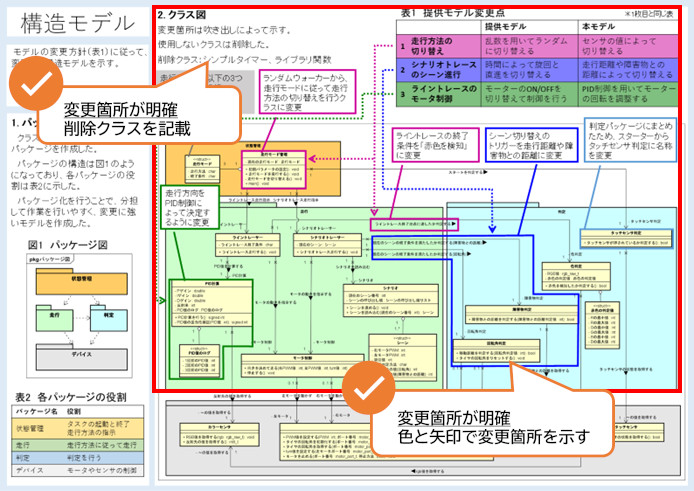Click the 障害物判定 class box
Image resolution: width=694 pixels, height=491 pixels.
[521, 314]
